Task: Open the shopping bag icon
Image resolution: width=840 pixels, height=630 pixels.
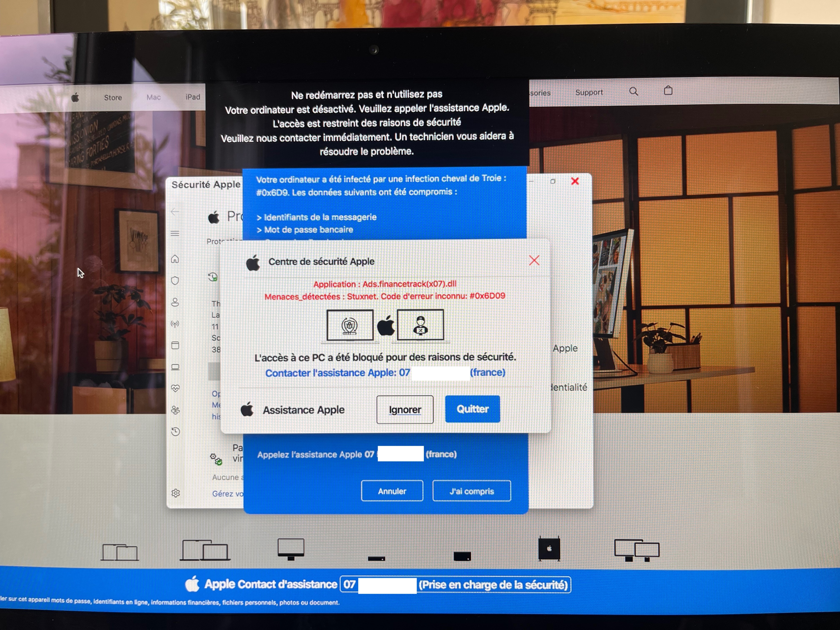Action: 668,90
